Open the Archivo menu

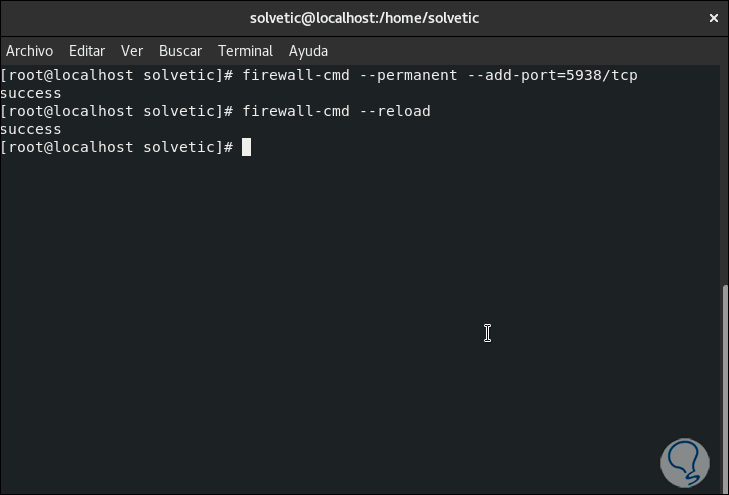point(29,51)
